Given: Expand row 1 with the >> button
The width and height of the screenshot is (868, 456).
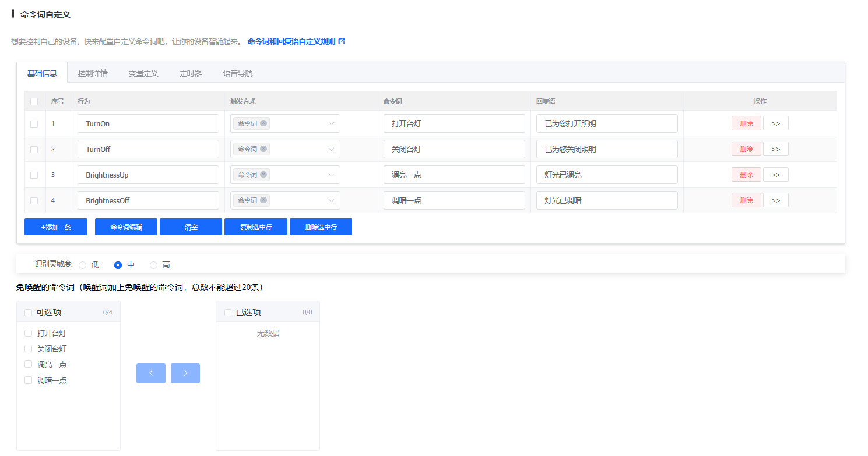Looking at the screenshot, I should coord(775,123).
